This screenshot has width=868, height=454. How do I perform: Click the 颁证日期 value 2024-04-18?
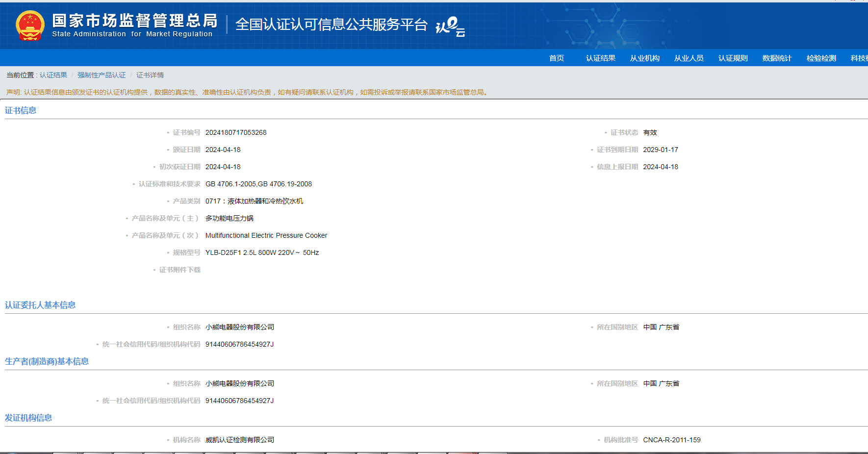[x=223, y=150]
